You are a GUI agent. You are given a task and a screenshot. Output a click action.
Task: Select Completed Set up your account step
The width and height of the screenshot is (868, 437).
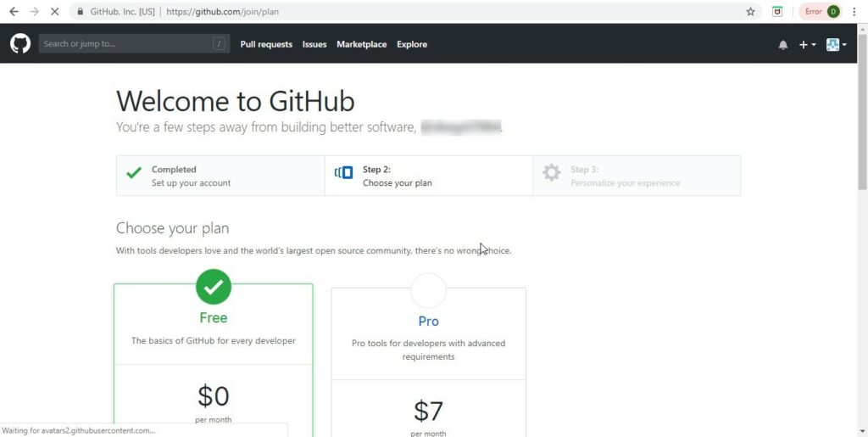point(220,176)
